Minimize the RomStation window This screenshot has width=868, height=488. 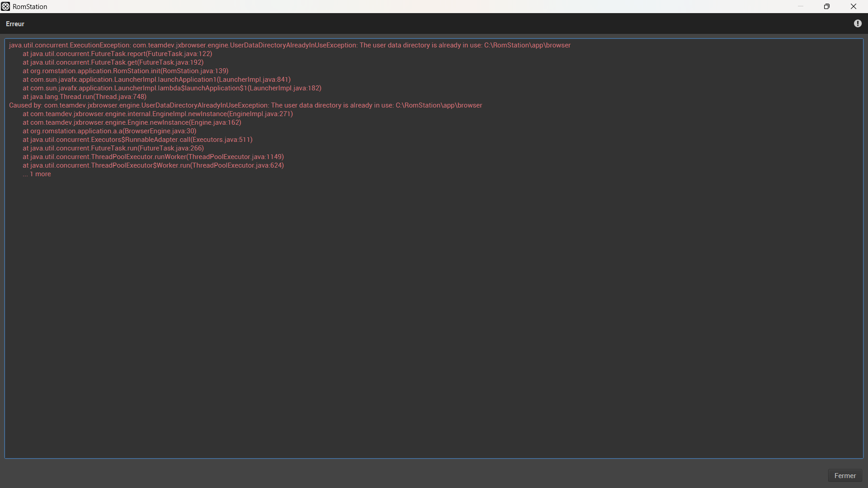tap(800, 6)
